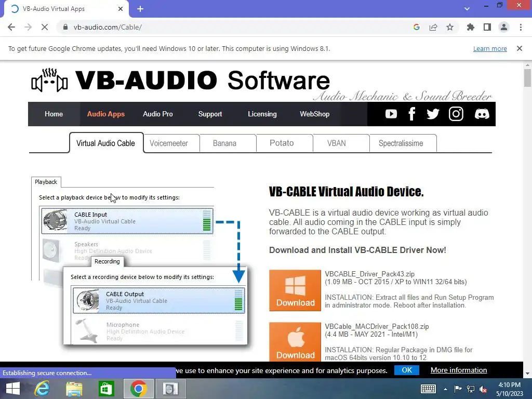Click the muted volume tray icon
The width and height of the screenshot is (532, 399).
point(483,389)
